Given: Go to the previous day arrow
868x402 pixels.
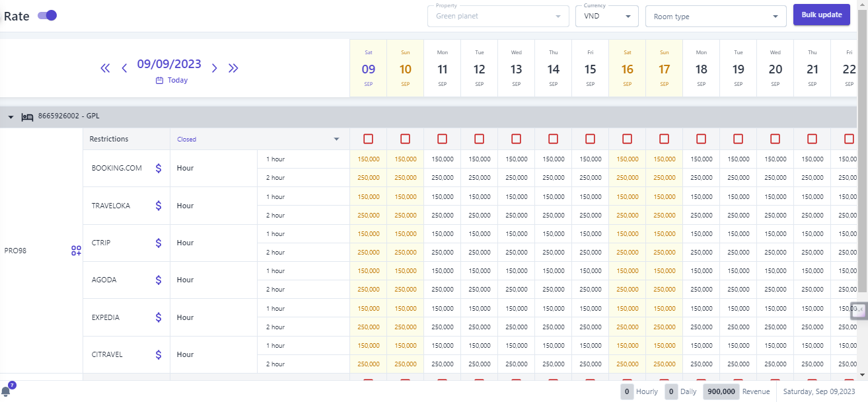Looking at the screenshot, I should tap(124, 67).
